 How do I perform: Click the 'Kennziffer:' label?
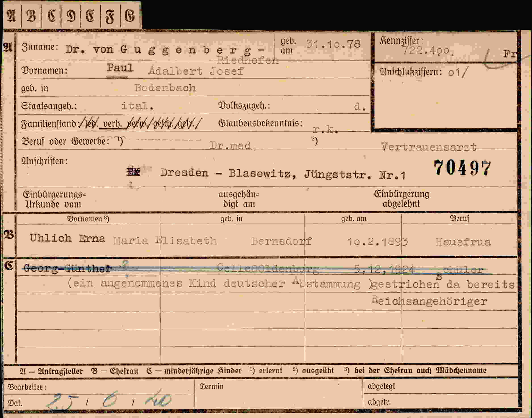(x=401, y=41)
